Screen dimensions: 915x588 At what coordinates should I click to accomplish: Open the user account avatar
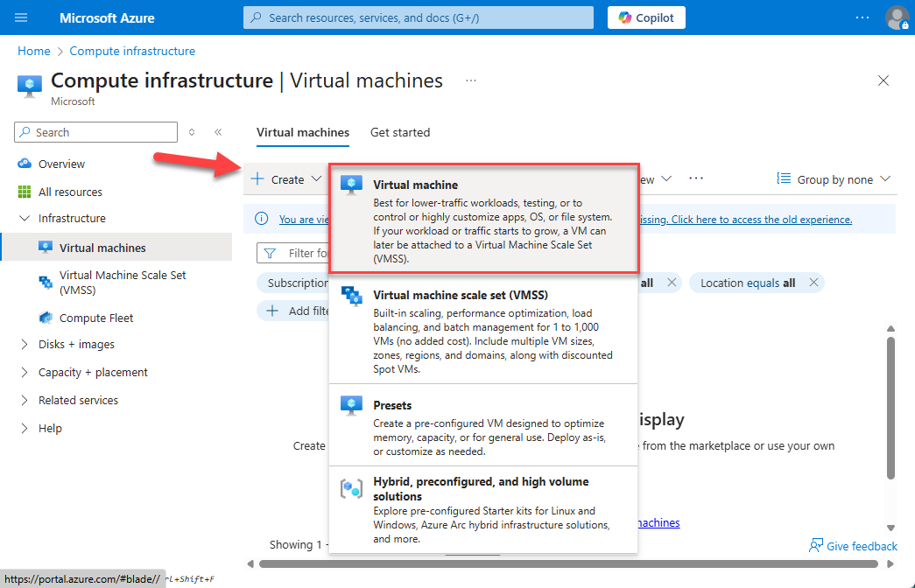[897, 17]
